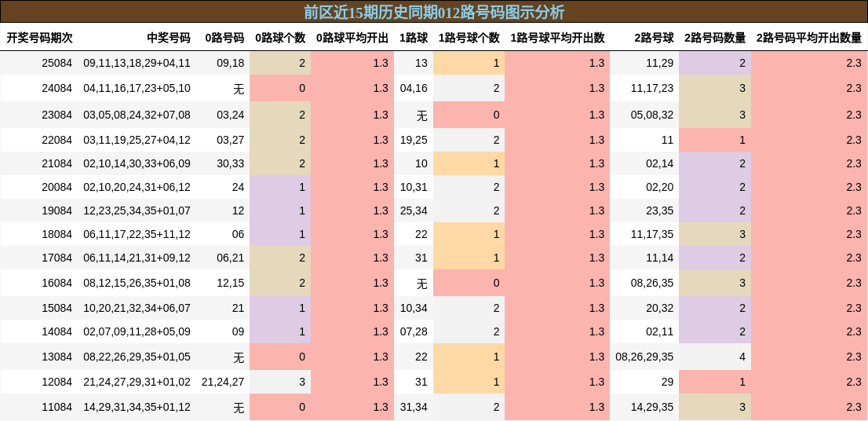Click winning numbers 12,23,25,34,35+01,07
Screen dimensions: 868x421
click(x=137, y=210)
